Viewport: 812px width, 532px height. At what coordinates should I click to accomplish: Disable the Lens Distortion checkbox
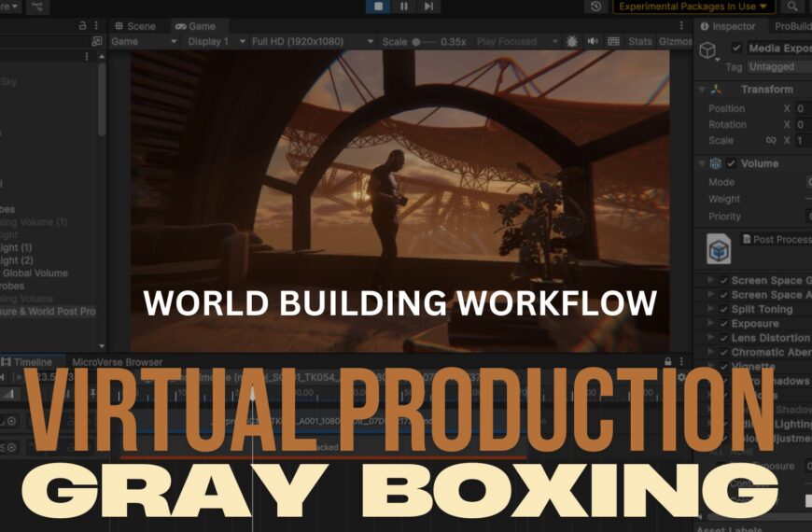[x=723, y=338]
